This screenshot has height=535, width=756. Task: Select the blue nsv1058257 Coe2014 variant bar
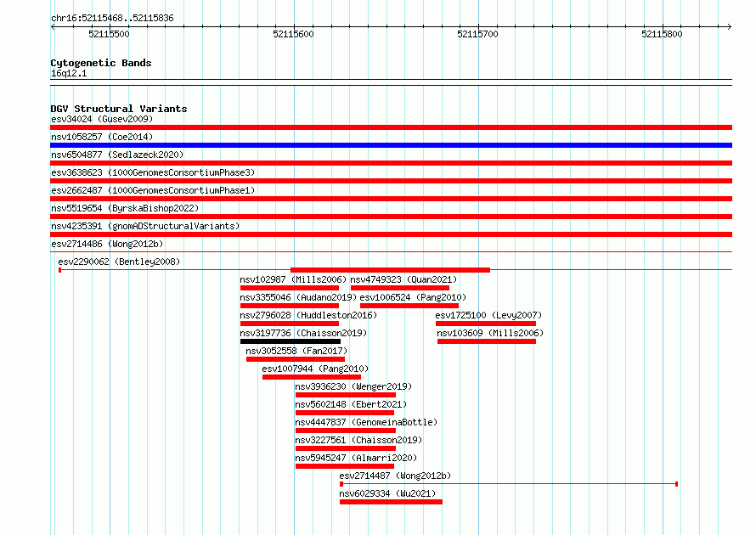click(x=391, y=145)
